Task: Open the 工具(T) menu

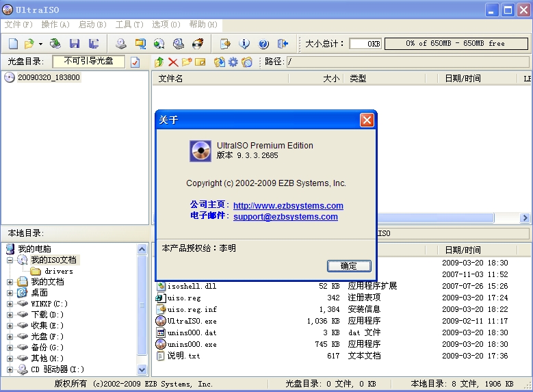Action: (129, 25)
